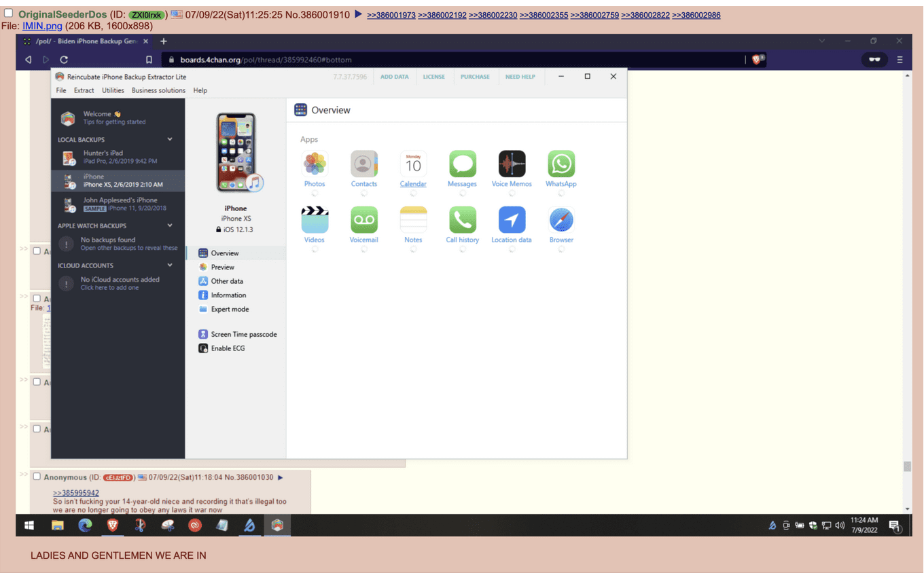Viewport: 924px width, 573px height.
Task: Click the IMIN.png file link
Action: click(x=42, y=26)
